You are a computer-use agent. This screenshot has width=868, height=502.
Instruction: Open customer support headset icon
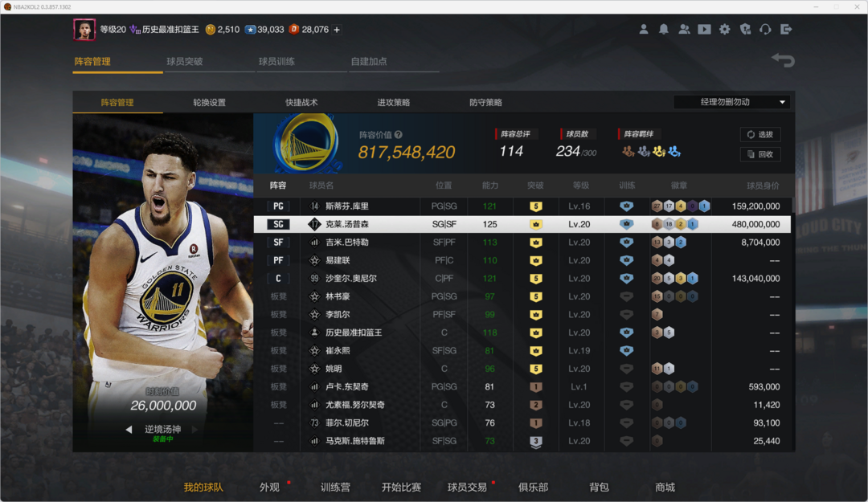pyautogui.click(x=765, y=29)
